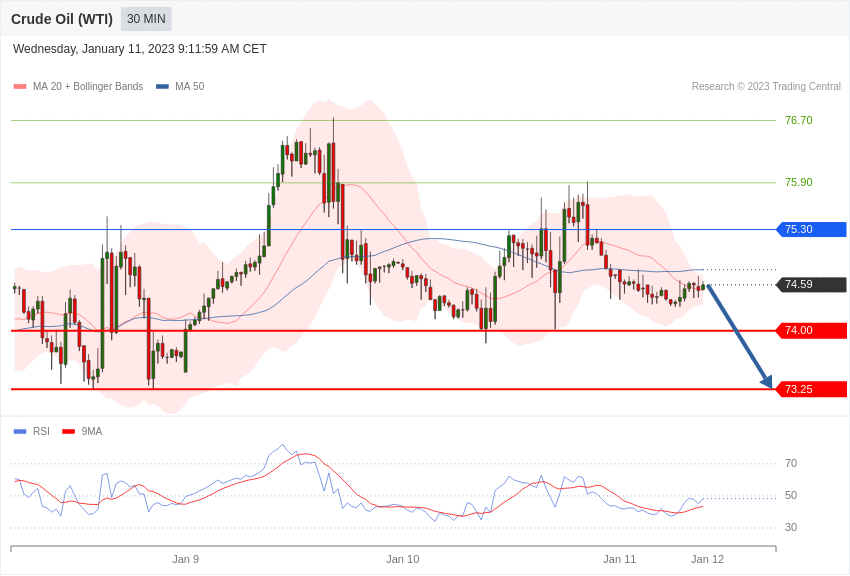The width and height of the screenshot is (850, 576).
Task: Click the Jan 9 date axis label
Action: pyautogui.click(x=185, y=559)
